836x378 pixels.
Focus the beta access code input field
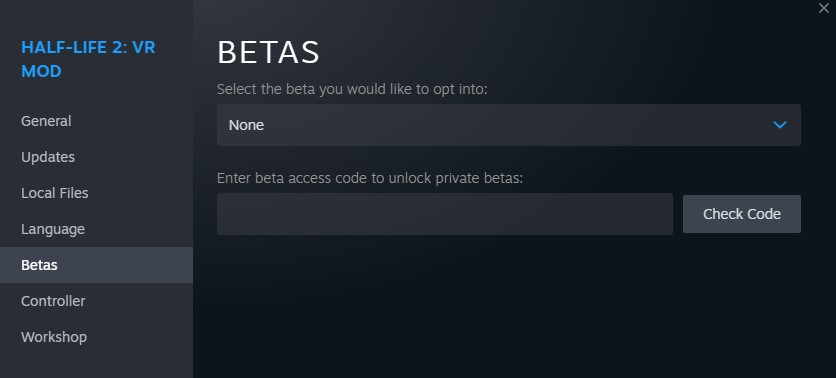coord(445,214)
